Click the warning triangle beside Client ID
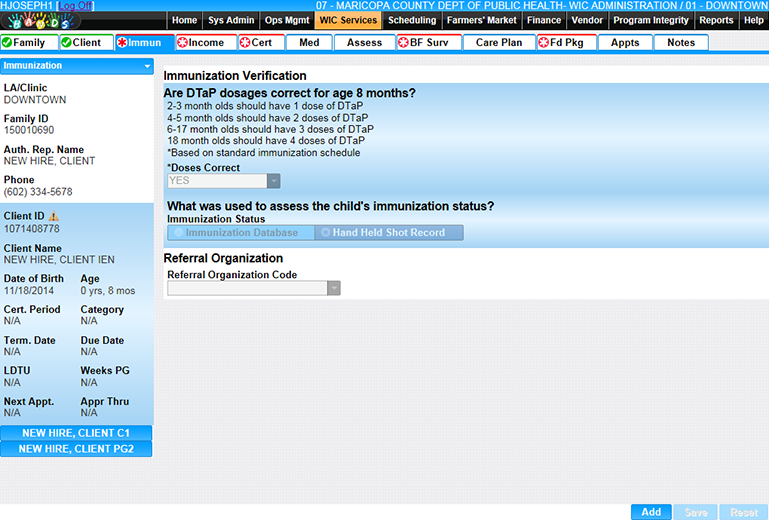Image resolution: width=769 pixels, height=520 pixels. [54, 216]
